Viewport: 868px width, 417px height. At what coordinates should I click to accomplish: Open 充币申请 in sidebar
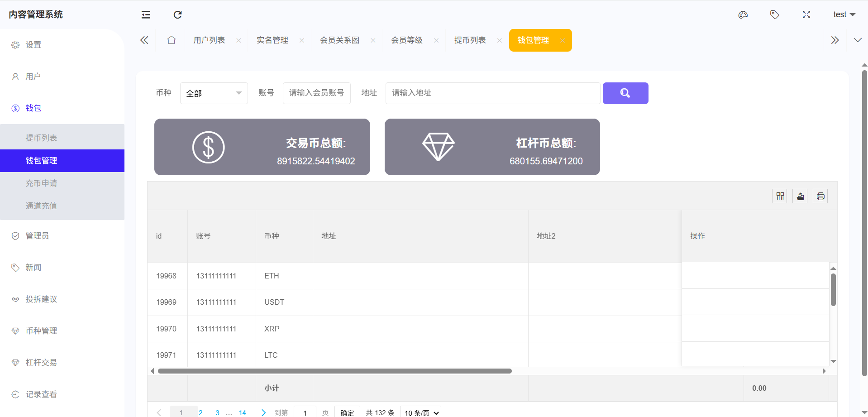(41, 183)
